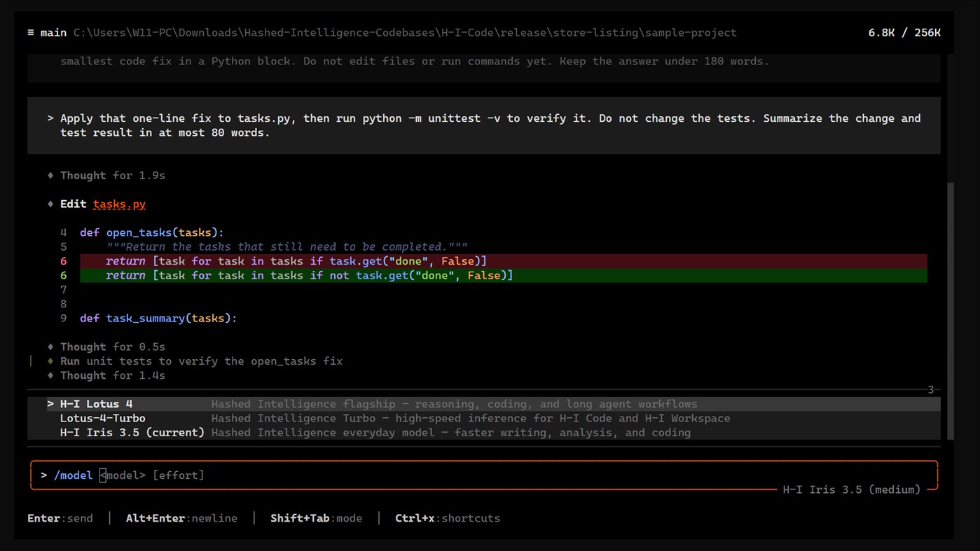Click the line number 9 in the diff
Image resolution: width=980 pixels, height=551 pixels.
[63, 318]
